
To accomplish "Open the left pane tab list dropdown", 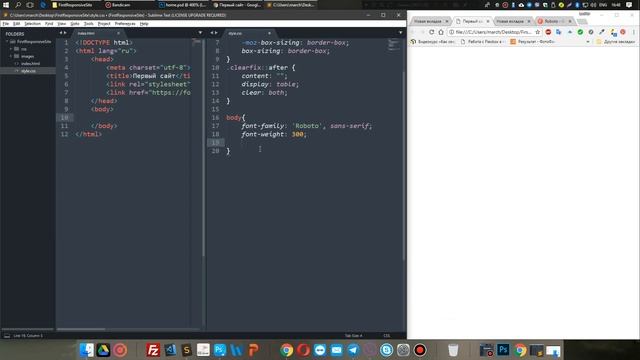I will [x=200, y=33].
